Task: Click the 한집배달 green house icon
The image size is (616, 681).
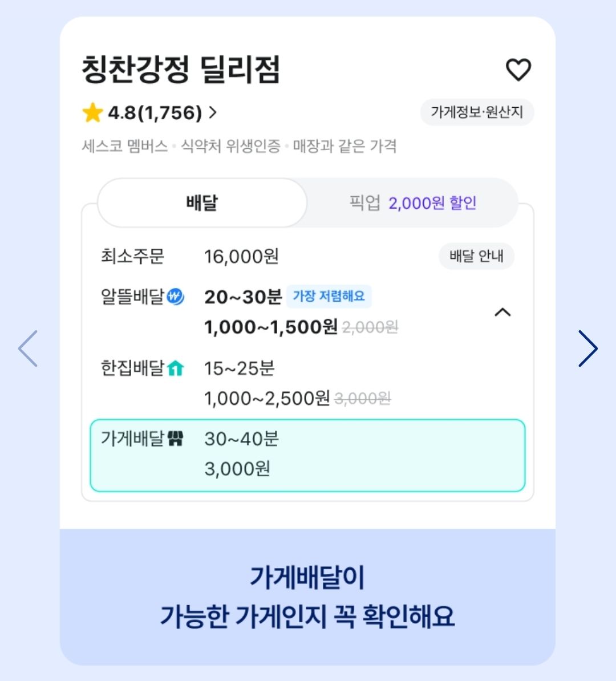Action: (x=176, y=368)
